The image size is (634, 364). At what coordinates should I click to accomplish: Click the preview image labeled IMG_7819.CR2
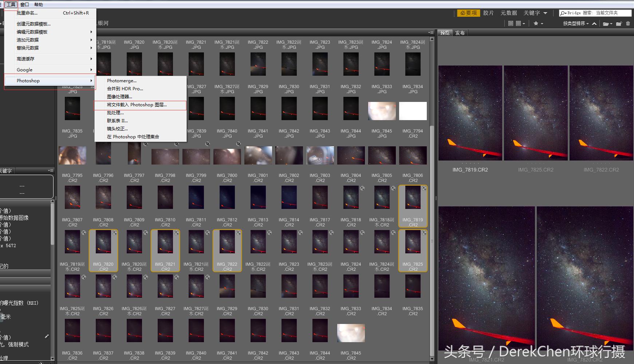[470, 113]
